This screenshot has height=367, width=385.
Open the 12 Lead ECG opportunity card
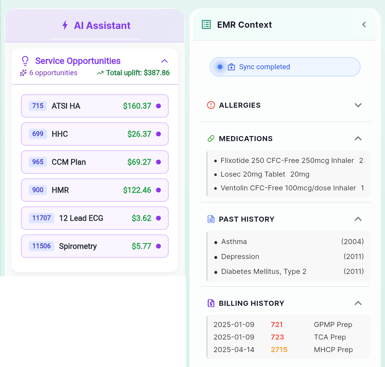tap(95, 218)
